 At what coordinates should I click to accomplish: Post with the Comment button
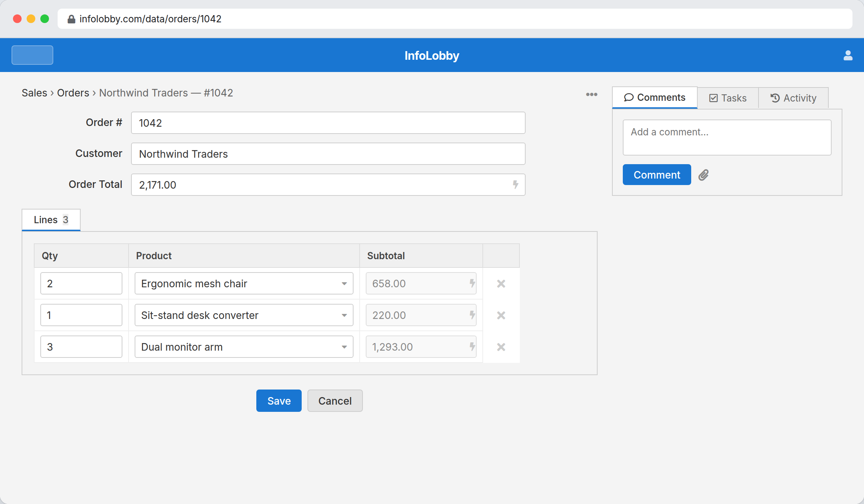point(657,175)
